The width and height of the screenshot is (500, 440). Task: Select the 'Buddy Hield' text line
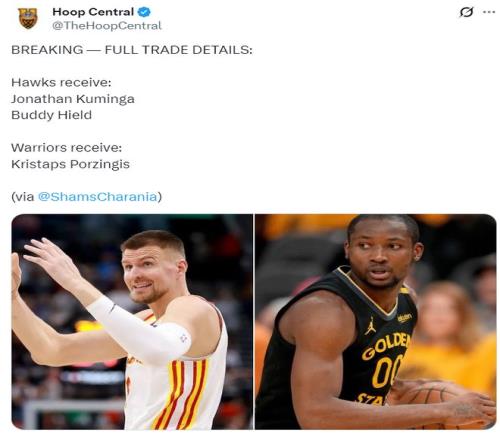[x=51, y=115]
